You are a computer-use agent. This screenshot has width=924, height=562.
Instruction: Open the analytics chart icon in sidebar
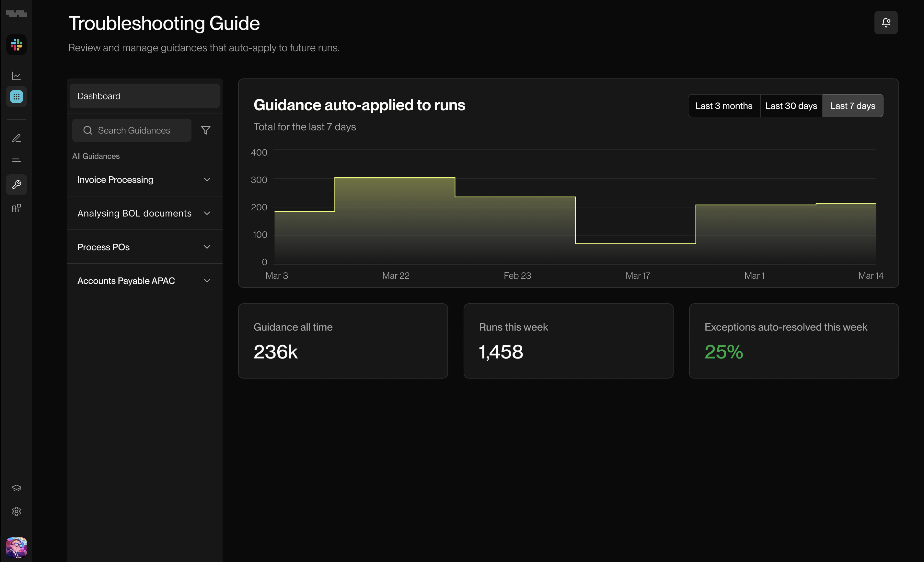(17, 76)
